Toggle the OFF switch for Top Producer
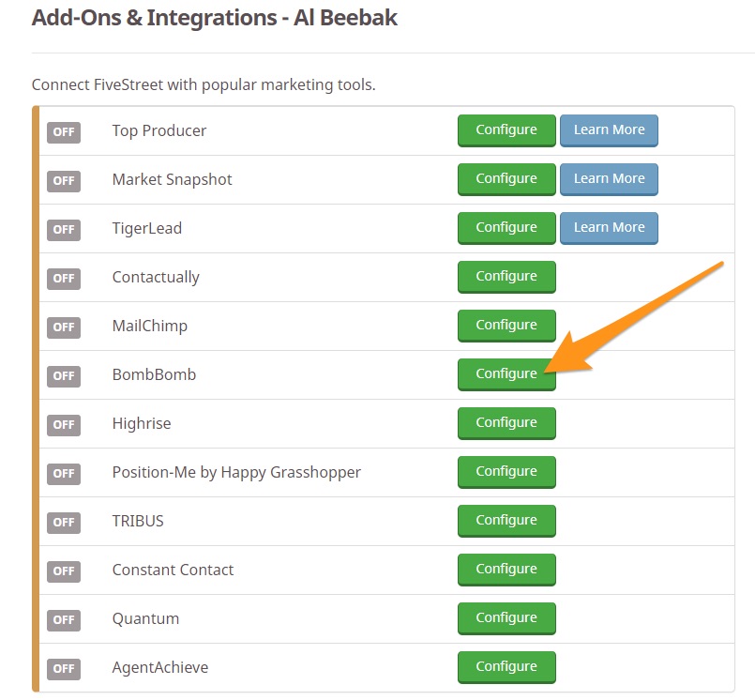Image resolution: width=755 pixels, height=700 pixels. 64,132
